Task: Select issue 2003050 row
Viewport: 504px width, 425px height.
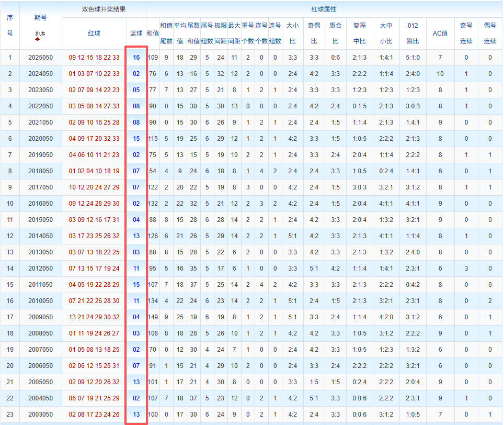Action: pos(251,415)
